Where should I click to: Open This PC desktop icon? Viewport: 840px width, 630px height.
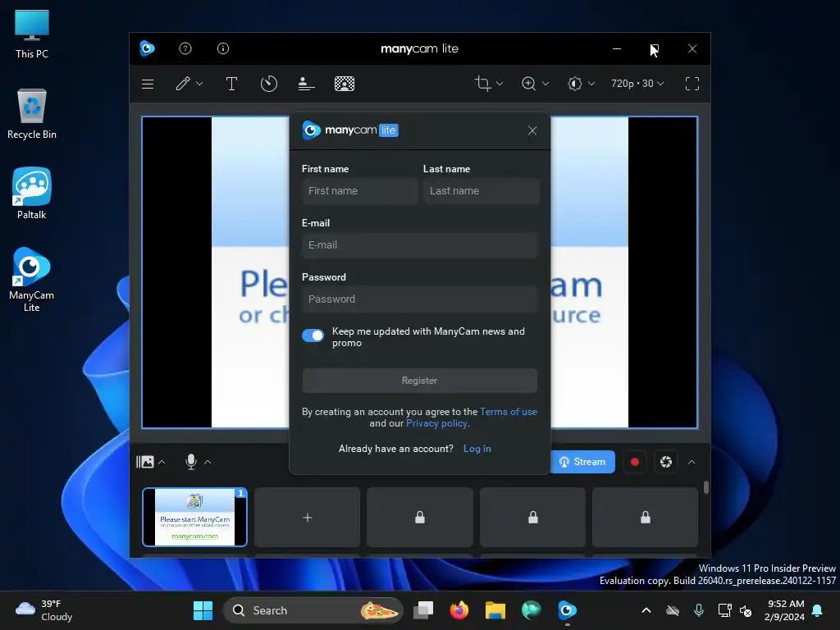(32, 33)
